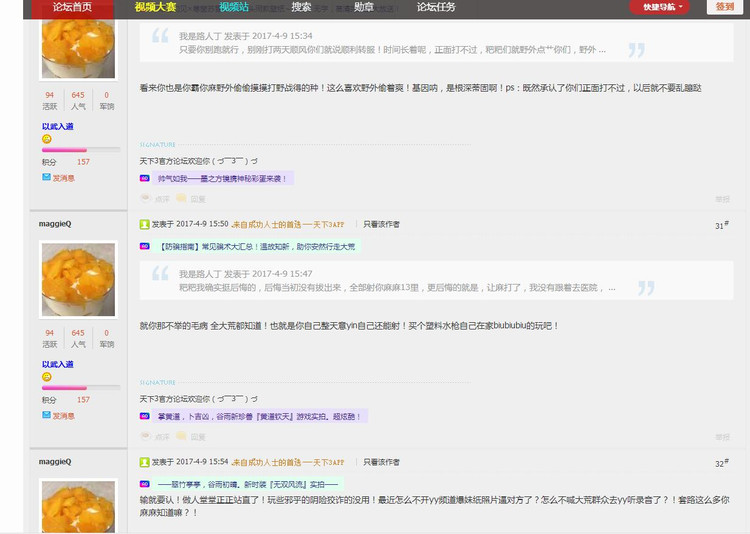Open the 帅气如我——墨之方旗牌神秘彩蛋来袭 ad link
This screenshot has width=750, height=534.
(222, 178)
